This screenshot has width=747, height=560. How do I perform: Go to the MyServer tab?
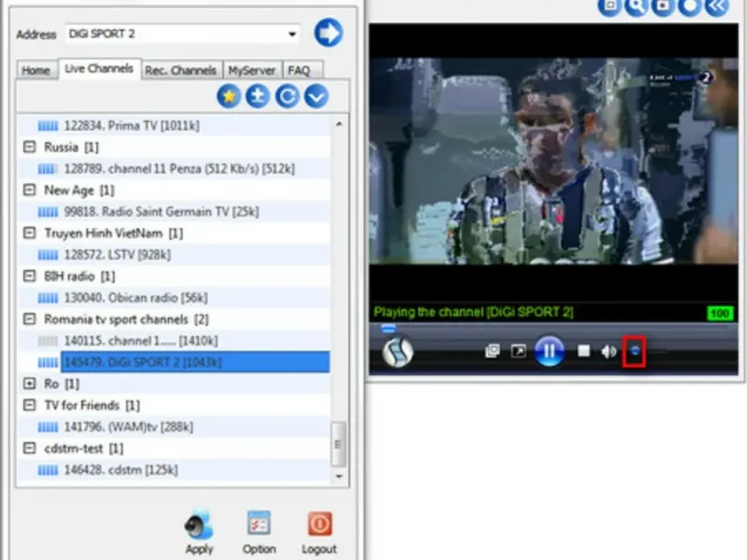point(251,71)
